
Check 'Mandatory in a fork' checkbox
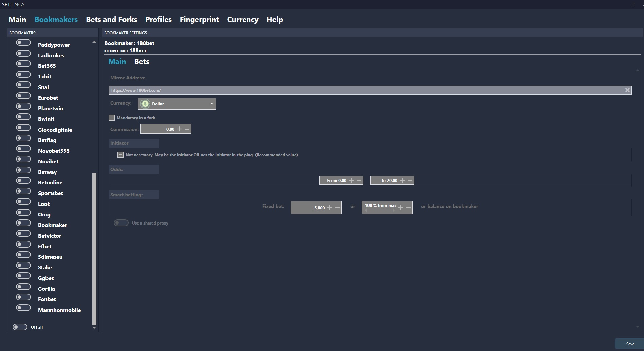[x=112, y=118]
